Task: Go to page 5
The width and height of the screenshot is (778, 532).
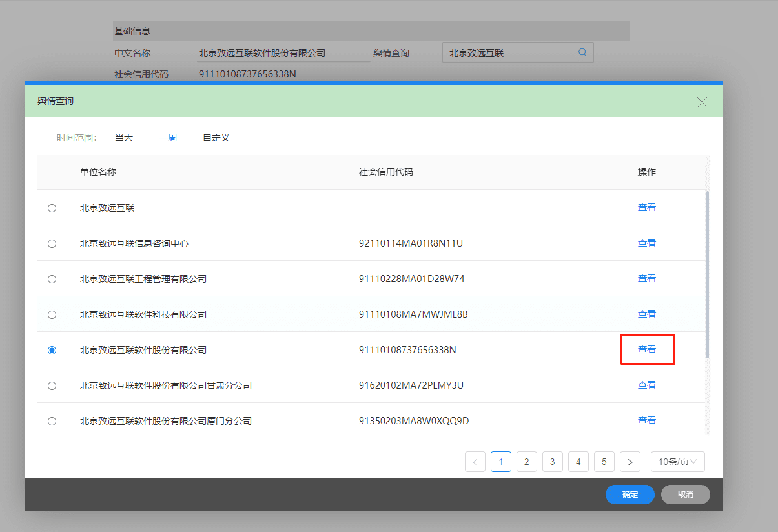Action: [604, 462]
